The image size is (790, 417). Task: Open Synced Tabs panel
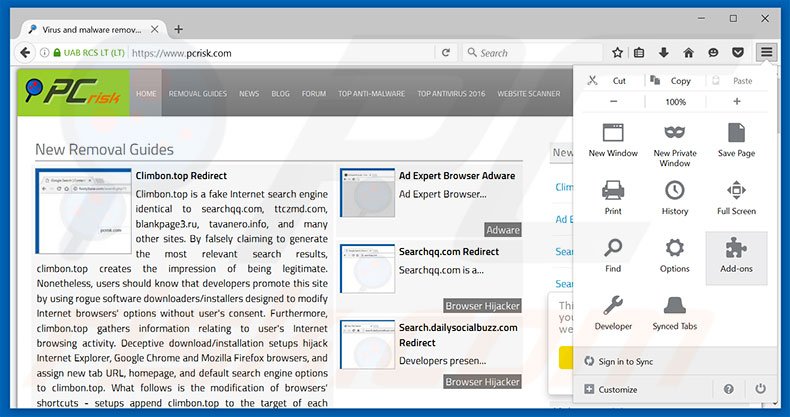[x=675, y=314]
